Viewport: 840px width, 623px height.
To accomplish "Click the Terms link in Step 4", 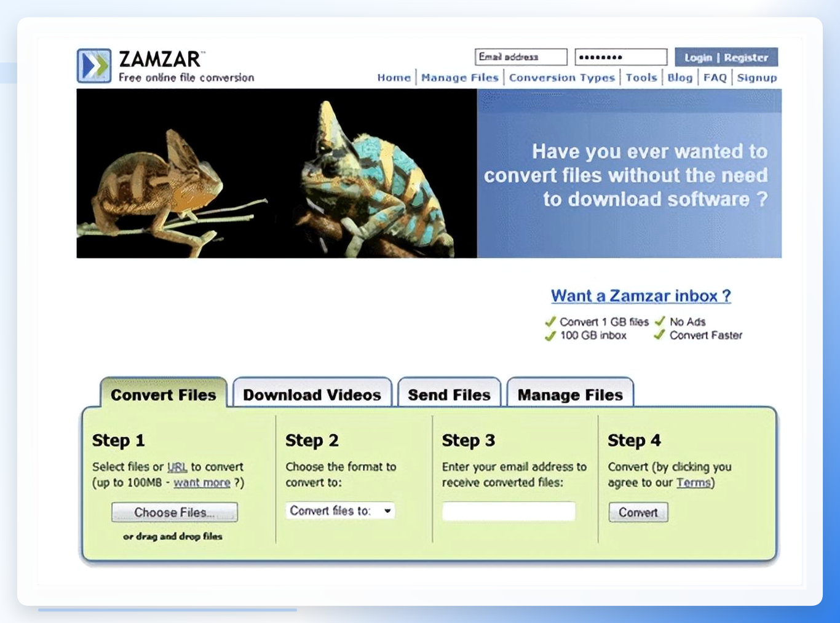I will pyautogui.click(x=694, y=483).
